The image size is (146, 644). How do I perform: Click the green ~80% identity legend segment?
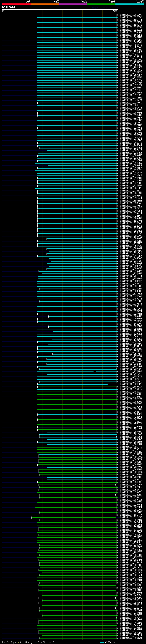(x=101, y=4)
